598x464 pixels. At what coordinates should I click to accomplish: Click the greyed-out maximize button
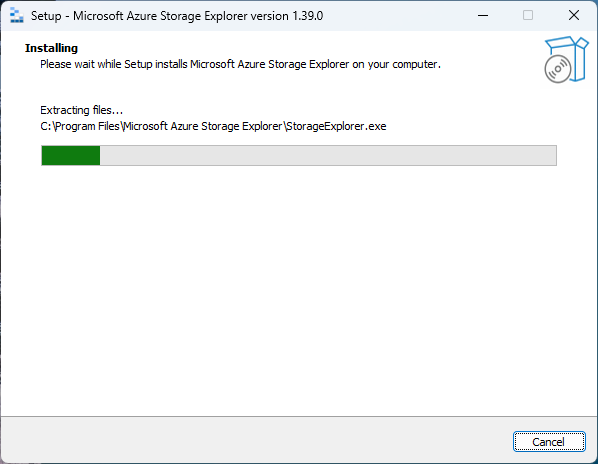coord(528,16)
